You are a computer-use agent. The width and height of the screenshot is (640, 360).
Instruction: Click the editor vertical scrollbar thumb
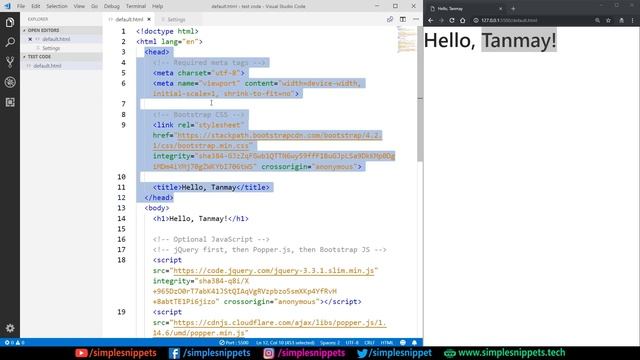420,94
